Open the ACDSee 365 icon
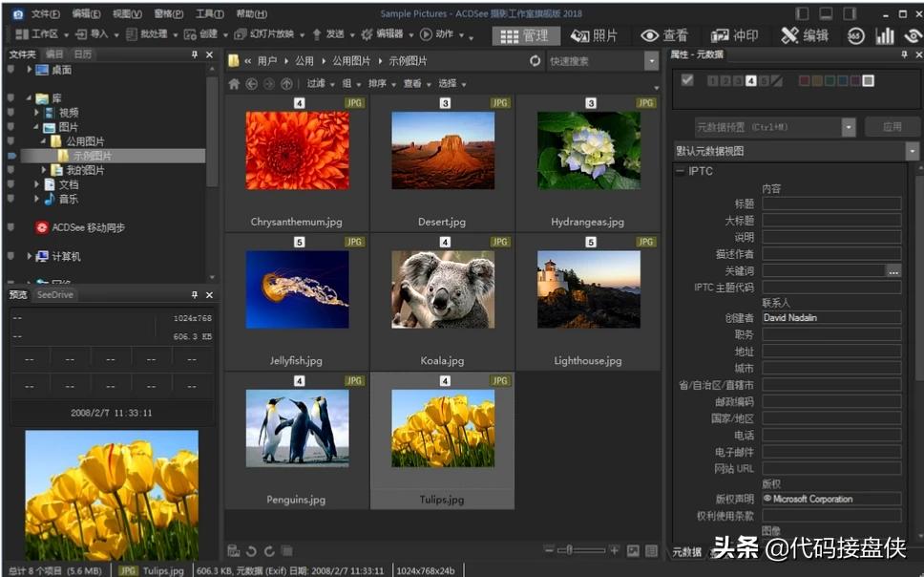 (x=855, y=35)
